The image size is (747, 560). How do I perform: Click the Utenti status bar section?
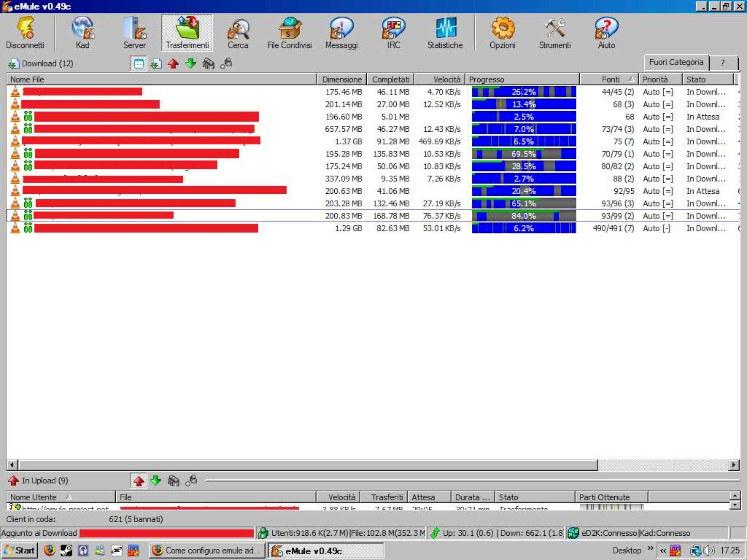coord(341,533)
